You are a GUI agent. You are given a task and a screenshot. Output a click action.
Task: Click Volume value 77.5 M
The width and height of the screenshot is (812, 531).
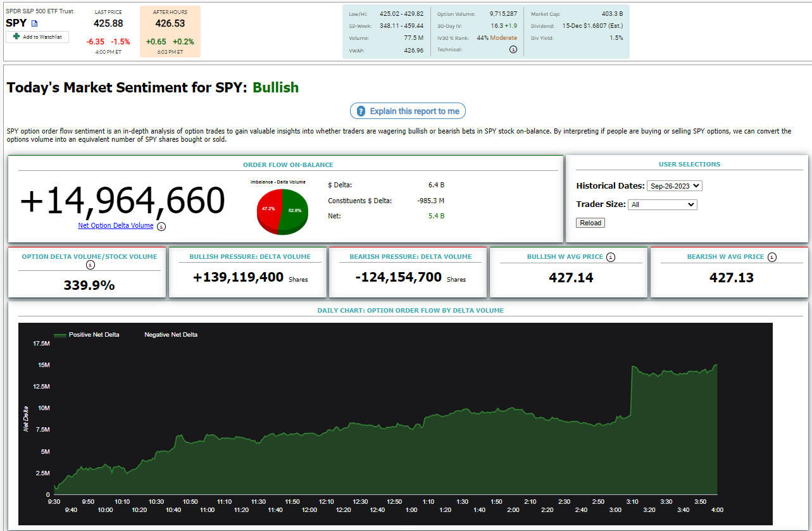tap(413, 38)
